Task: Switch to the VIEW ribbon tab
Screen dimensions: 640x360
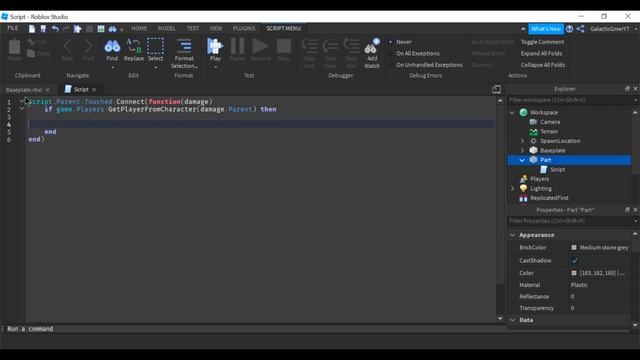Action: [216, 28]
